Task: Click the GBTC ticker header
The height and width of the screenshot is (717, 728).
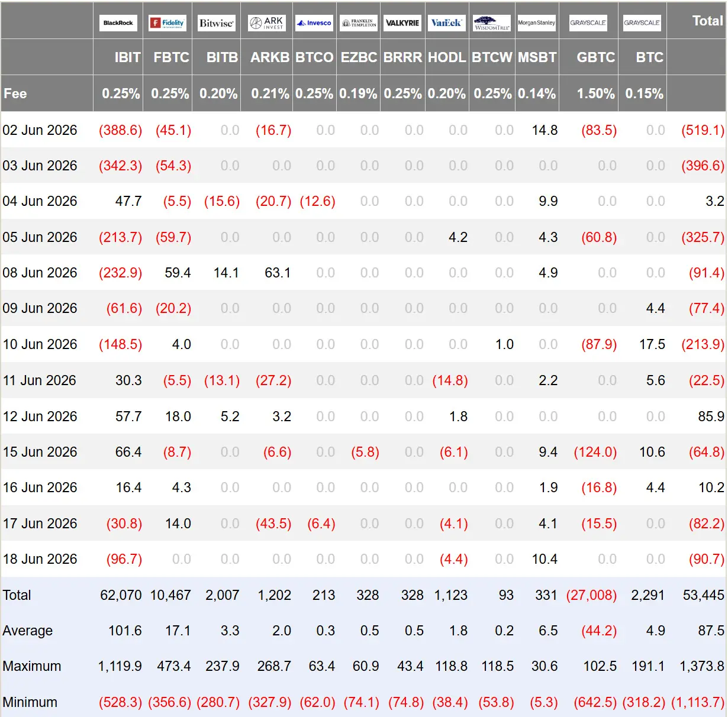Action: 596,57
